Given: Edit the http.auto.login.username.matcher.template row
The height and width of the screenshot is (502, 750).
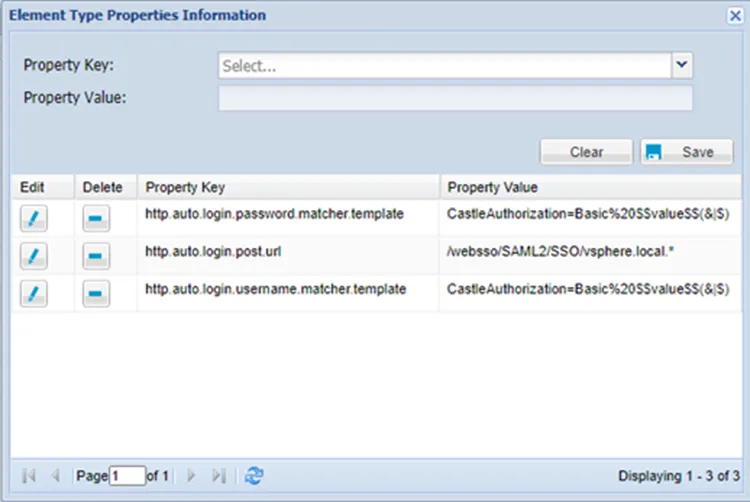Looking at the screenshot, I should click(x=33, y=293).
